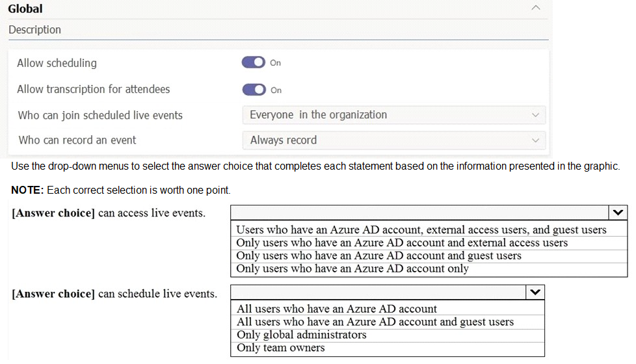Collapse the Global section chevron
This screenshot has width=636, height=364.
pyautogui.click(x=535, y=8)
